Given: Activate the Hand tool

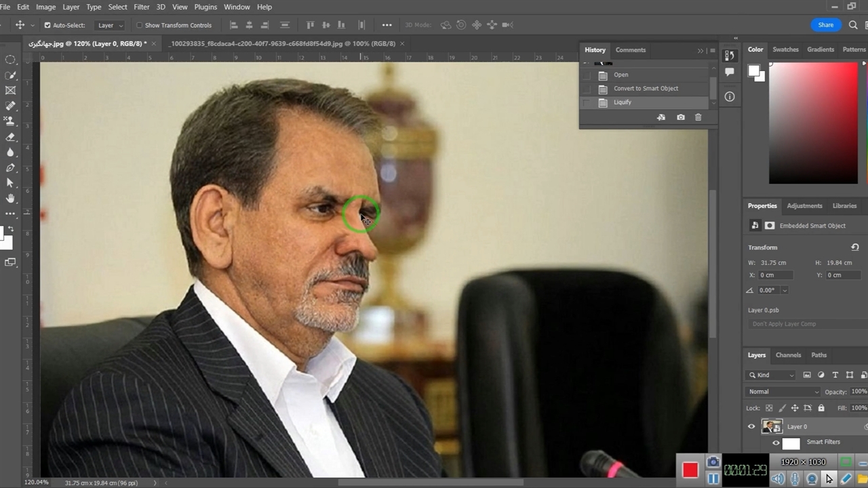Looking at the screenshot, I should pyautogui.click(x=10, y=199).
